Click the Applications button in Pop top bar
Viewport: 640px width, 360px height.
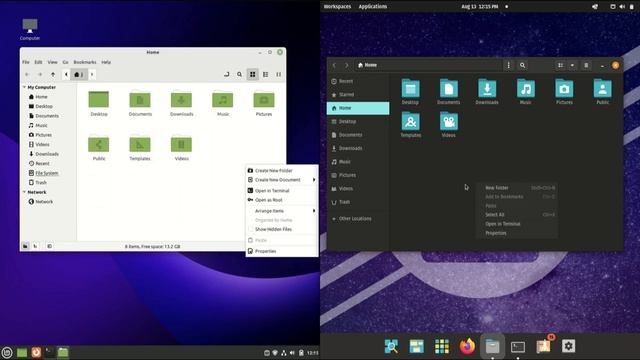click(x=373, y=7)
